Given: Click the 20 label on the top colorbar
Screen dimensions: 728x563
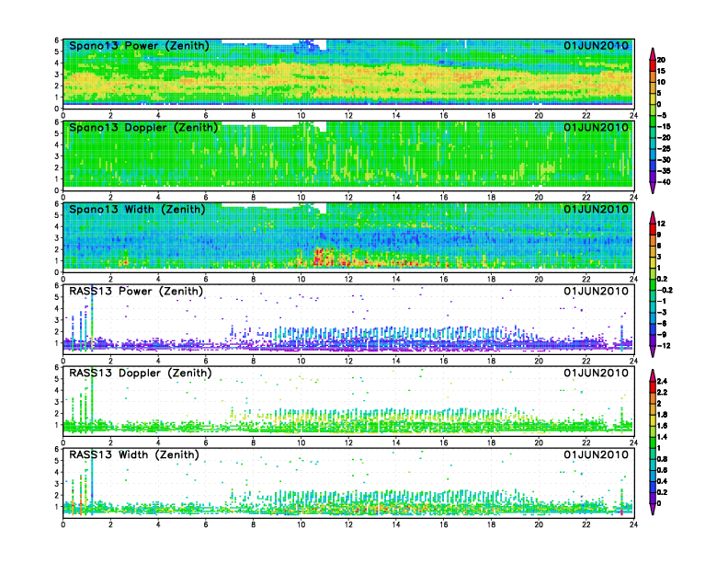Looking at the screenshot, I should click(x=661, y=60).
